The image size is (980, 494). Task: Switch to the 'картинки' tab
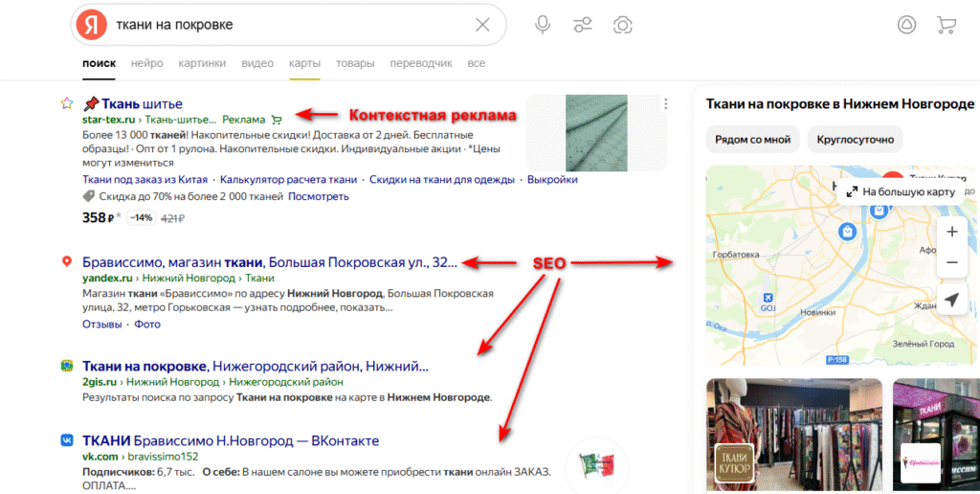(202, 63)
